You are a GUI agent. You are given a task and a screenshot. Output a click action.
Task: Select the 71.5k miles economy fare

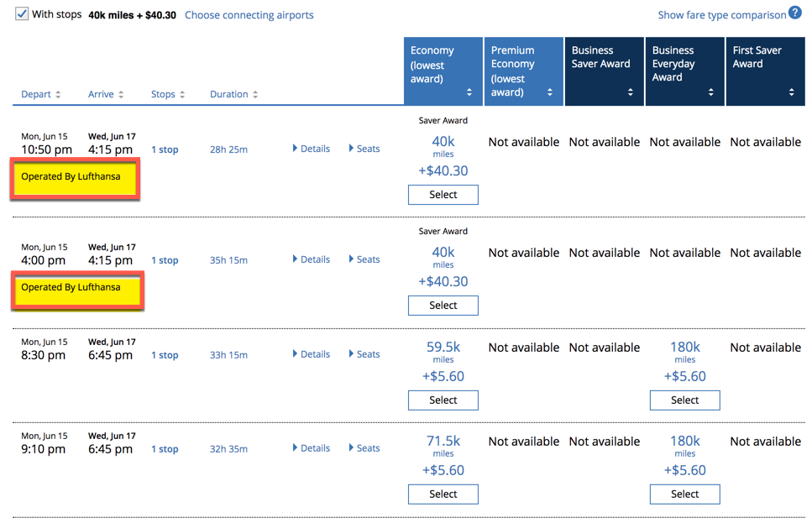pos(443,494)
